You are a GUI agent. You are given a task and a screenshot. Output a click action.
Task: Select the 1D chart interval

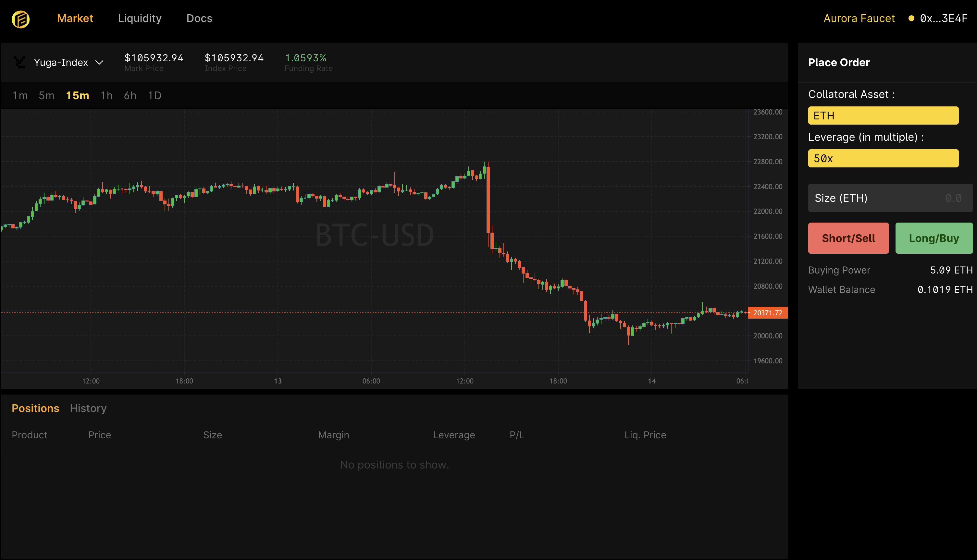pyautogui.click(x=155, y=96)
